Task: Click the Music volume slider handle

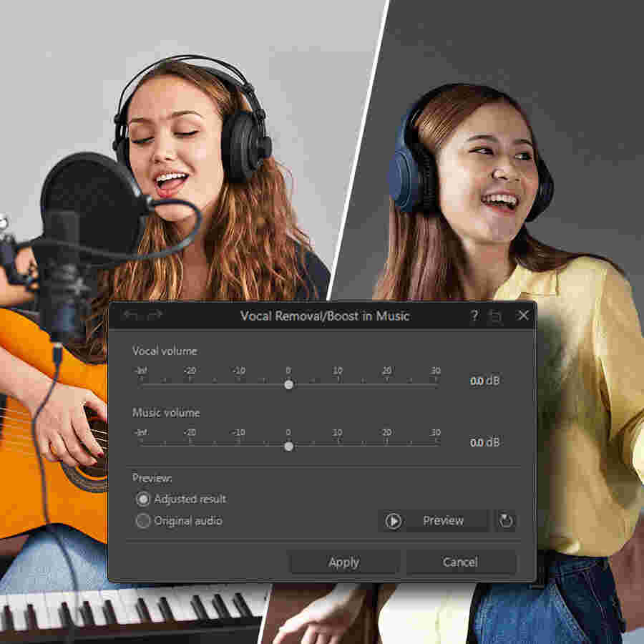Action: (288, 447)
